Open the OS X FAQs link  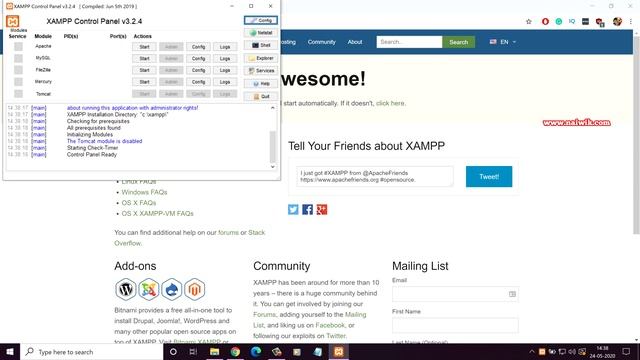pos(139,203)
